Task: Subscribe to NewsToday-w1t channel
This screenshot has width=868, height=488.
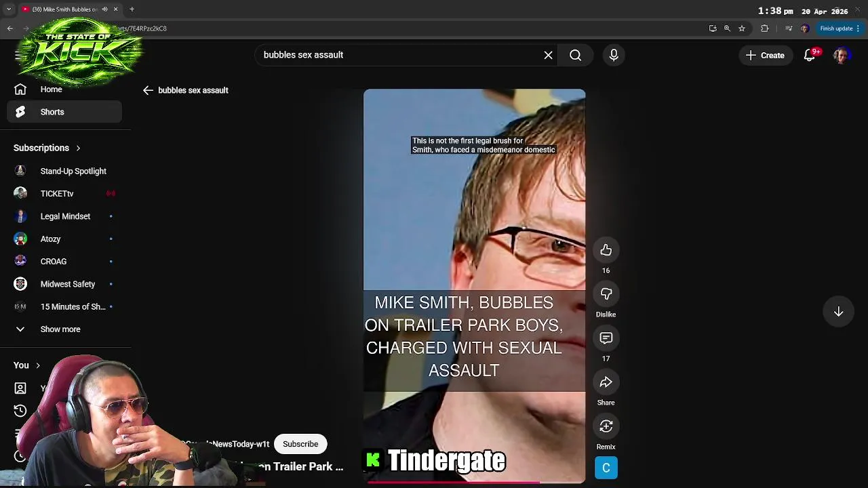Action: point(300,444)
